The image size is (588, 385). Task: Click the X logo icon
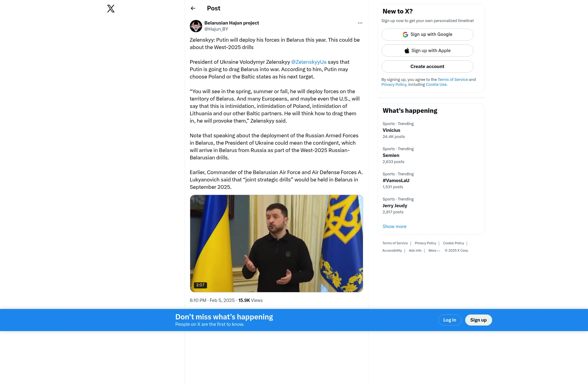(111, 9)
